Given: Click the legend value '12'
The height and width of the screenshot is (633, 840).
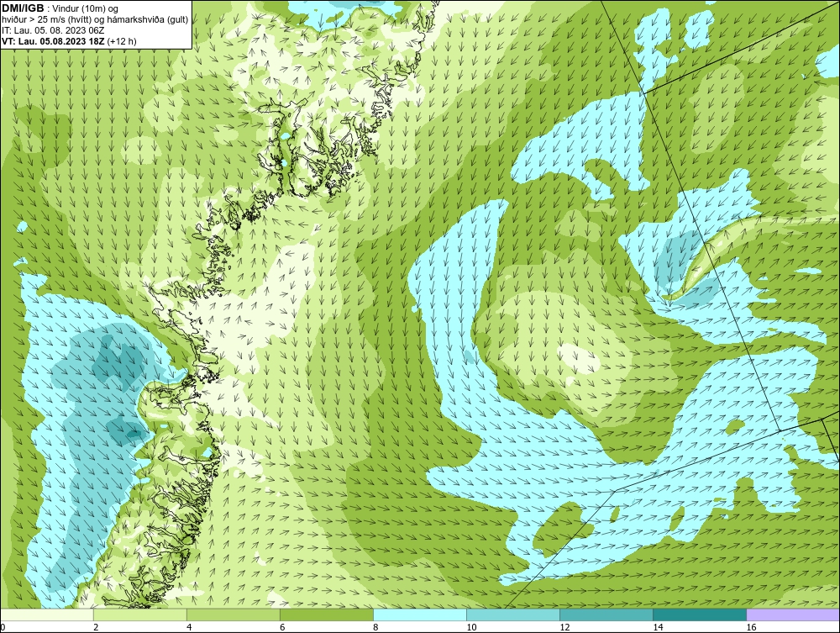Looking at the screenshot, I should (x=564, y=627).
